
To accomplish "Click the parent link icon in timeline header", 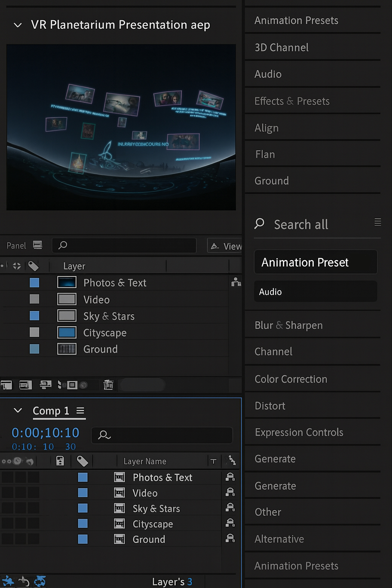I will coord(232,461).
